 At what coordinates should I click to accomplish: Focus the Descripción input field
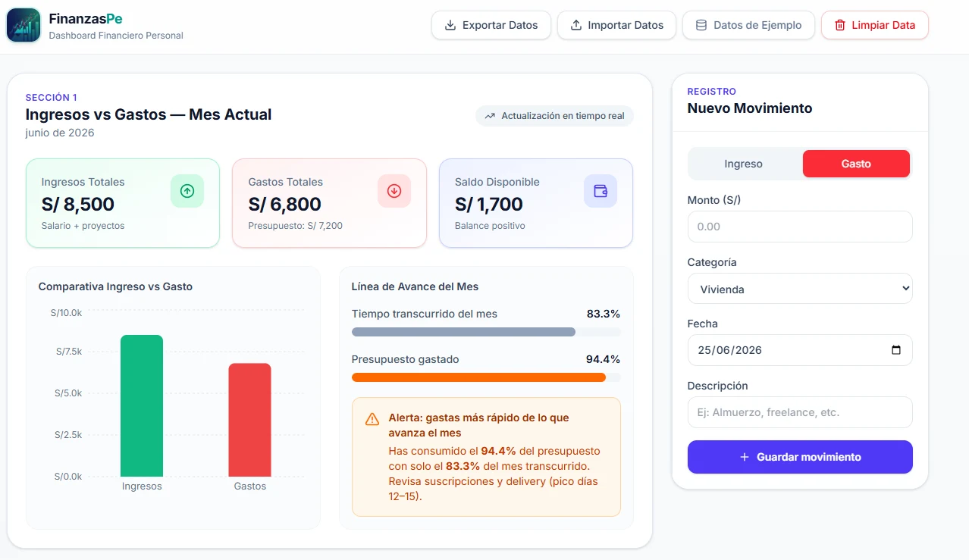[800, 412]
